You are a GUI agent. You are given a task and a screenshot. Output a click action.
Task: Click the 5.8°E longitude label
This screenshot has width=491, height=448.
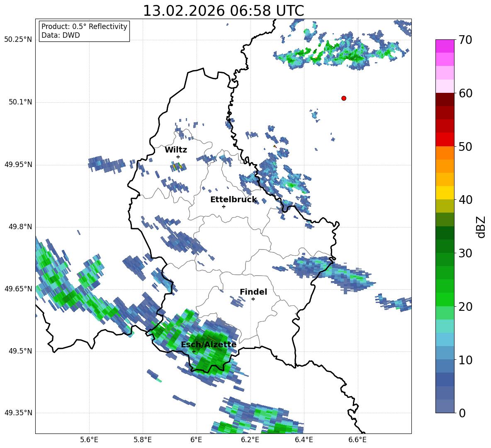click(x=143, y=440)
